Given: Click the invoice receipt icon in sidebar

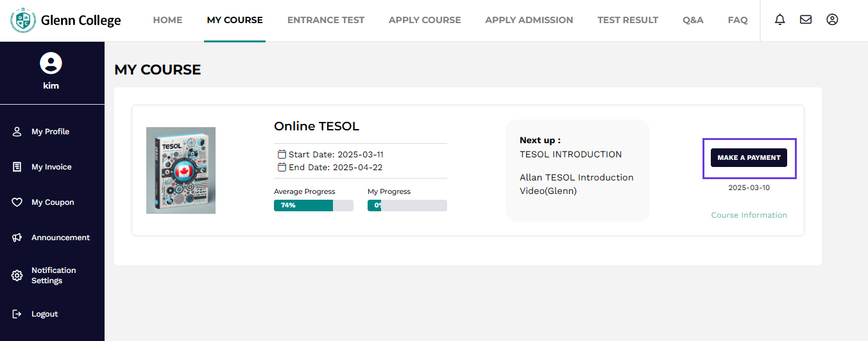Looking at the screenshot, I should pos(17,167).
